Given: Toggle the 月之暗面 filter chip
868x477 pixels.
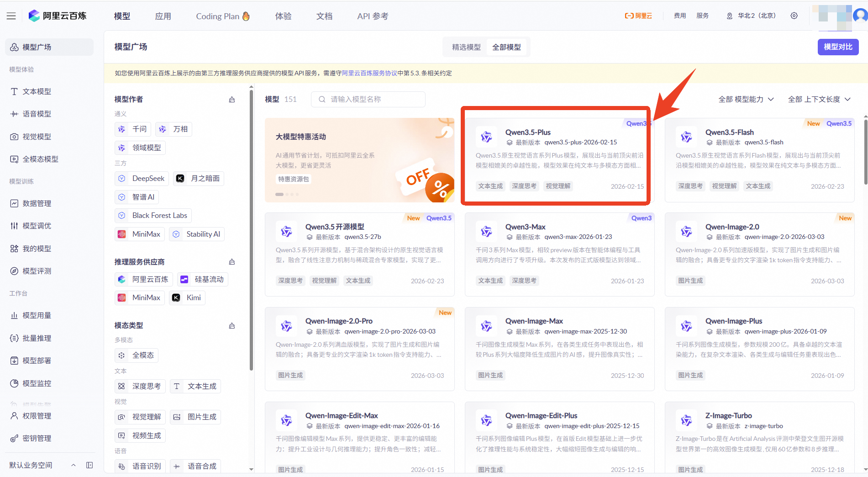Looking at the screenshot, I should pos(199,178).
